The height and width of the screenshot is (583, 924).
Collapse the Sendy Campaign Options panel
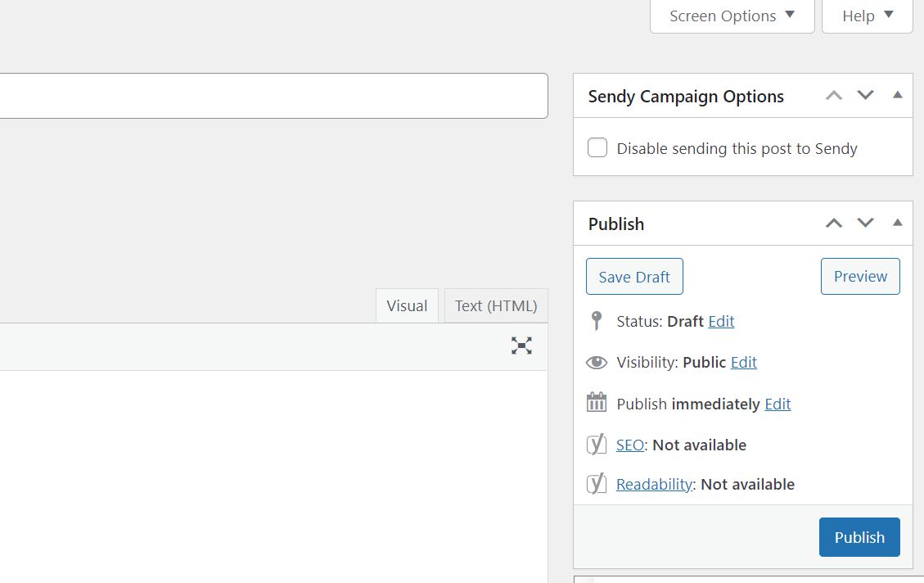pos(897,96)
